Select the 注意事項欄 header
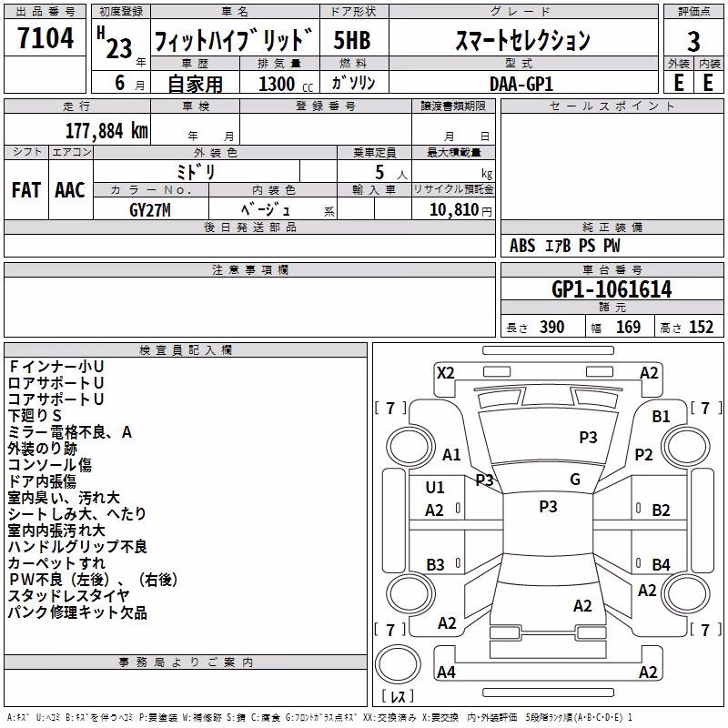Image resolution: width=728 pixels, height=728 pixels. pyautogui.click(x=249, y=269)
